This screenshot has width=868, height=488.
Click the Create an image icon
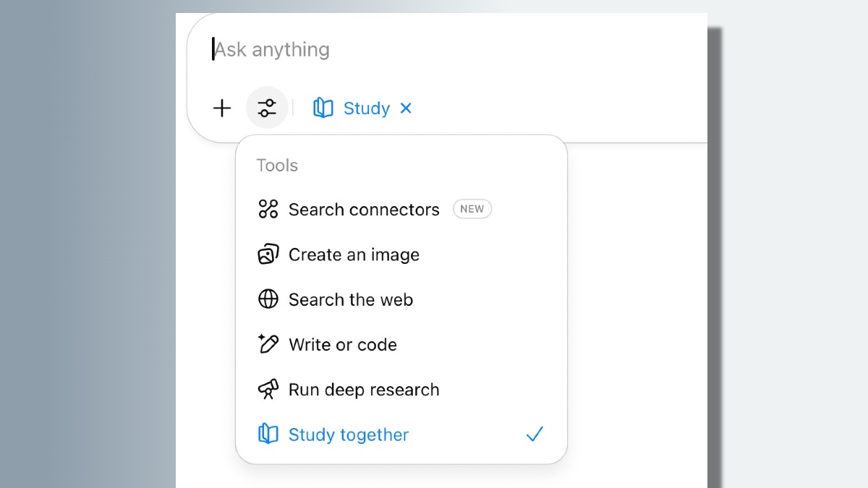tap(268, 254)
